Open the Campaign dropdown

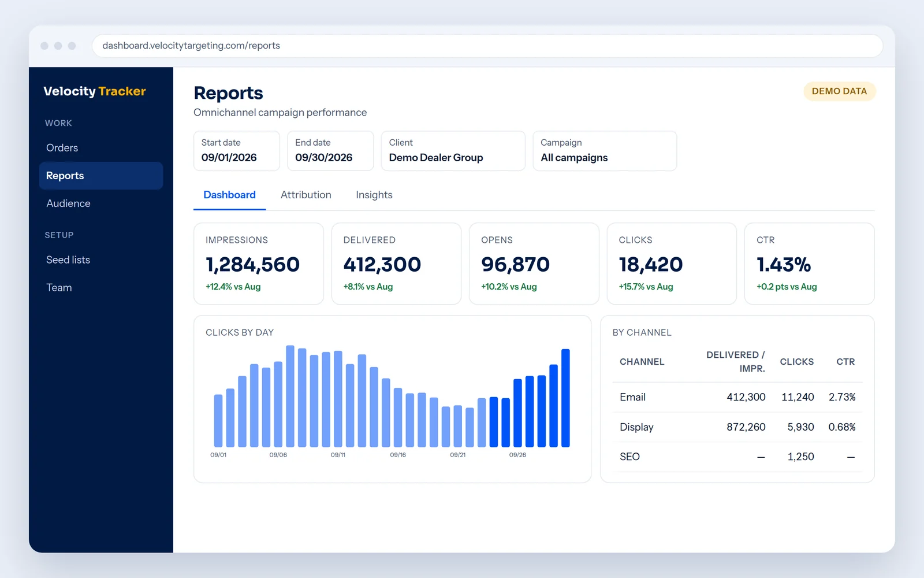pyautogui.click(x=605, y=151)
